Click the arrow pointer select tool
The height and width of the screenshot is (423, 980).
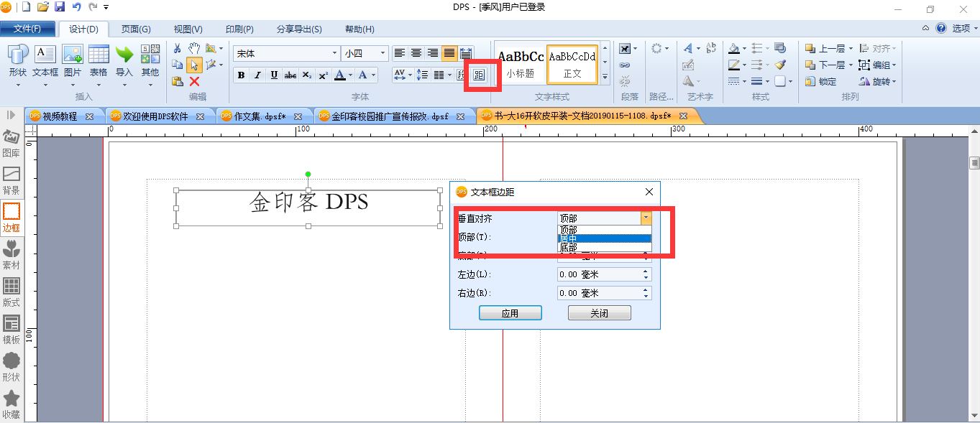click(194, 65)
